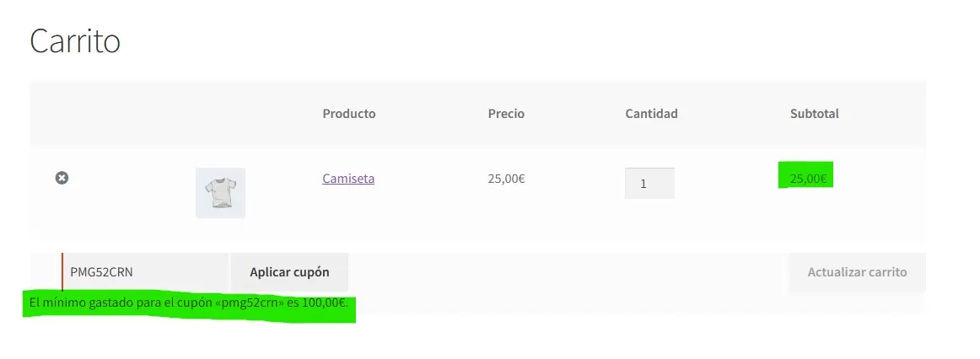Click the coupon code field containing PMG52CRN

[145, 272]
